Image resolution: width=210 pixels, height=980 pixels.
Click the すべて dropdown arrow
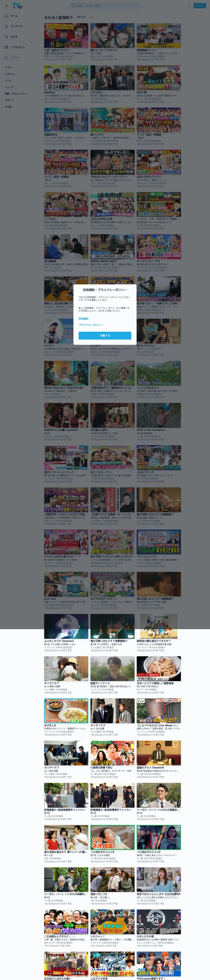91,17
